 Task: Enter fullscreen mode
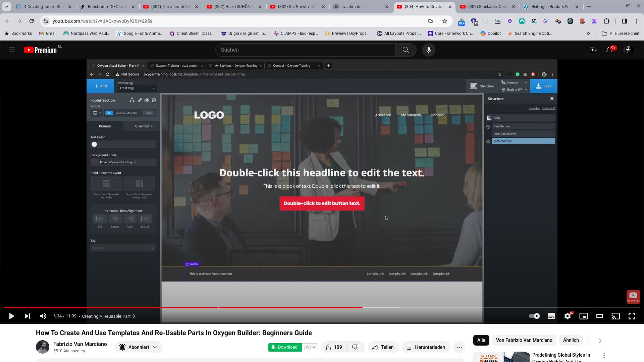pyautogui.click(x=632, y=316)
